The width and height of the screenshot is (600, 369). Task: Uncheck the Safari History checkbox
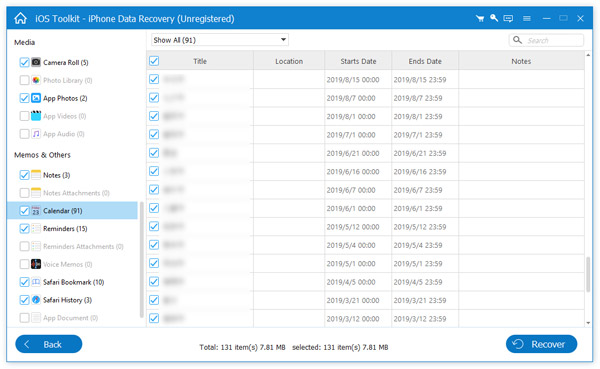(24, 300)
